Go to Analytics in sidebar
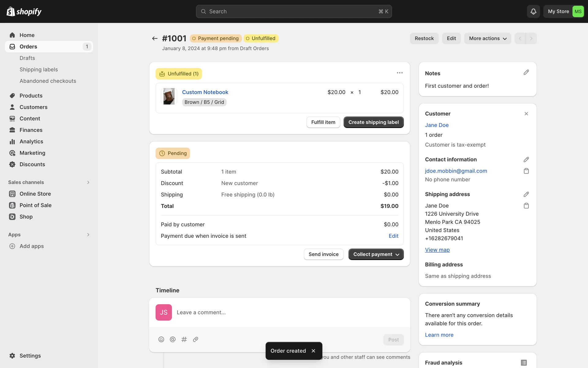The height and width of the screenshot is (368, 588). click(31, 141)
